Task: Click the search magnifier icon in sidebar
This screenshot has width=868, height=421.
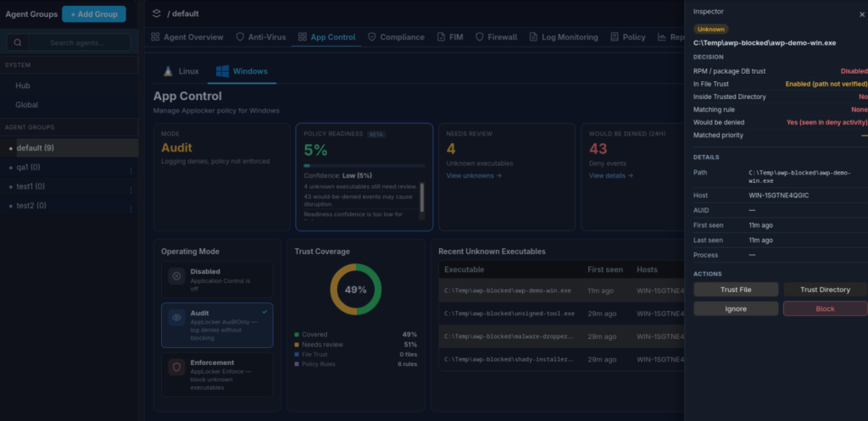Action: pos(18,42)
